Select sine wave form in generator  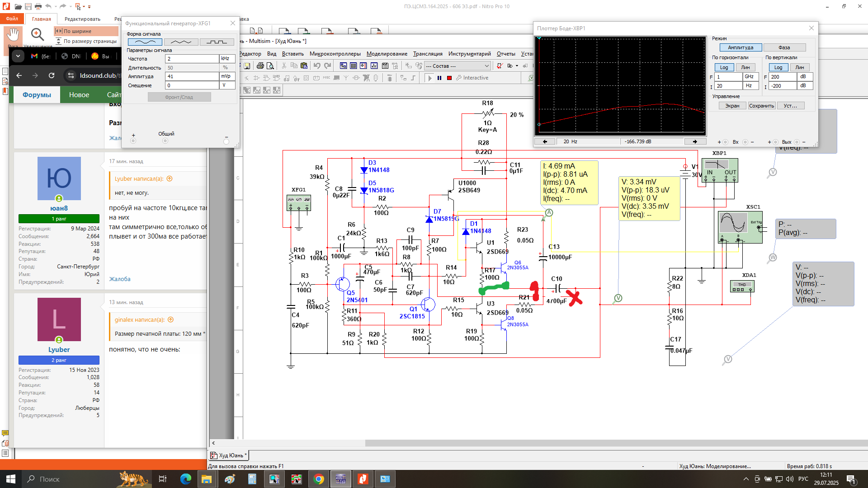coord(145,42)
